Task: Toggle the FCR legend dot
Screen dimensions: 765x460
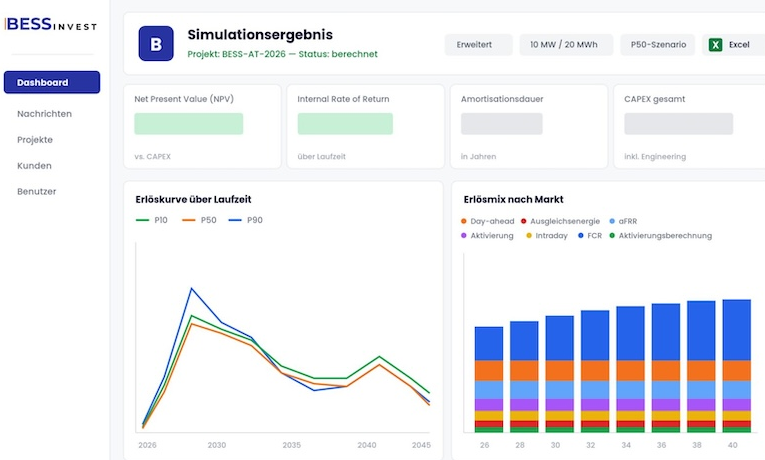Action: (x=581, y=236)
